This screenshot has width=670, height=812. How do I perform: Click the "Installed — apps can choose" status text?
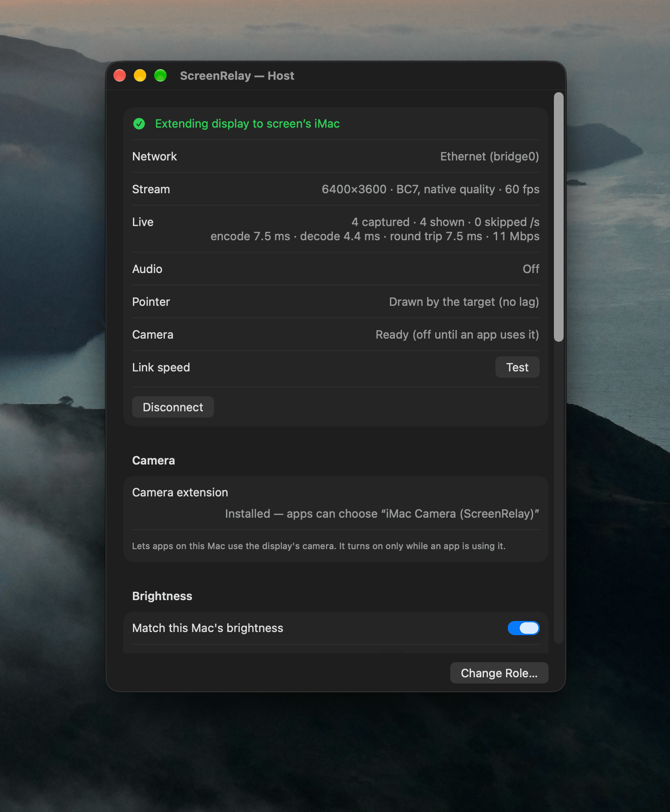pyautogui.click(x=382, y=514)
